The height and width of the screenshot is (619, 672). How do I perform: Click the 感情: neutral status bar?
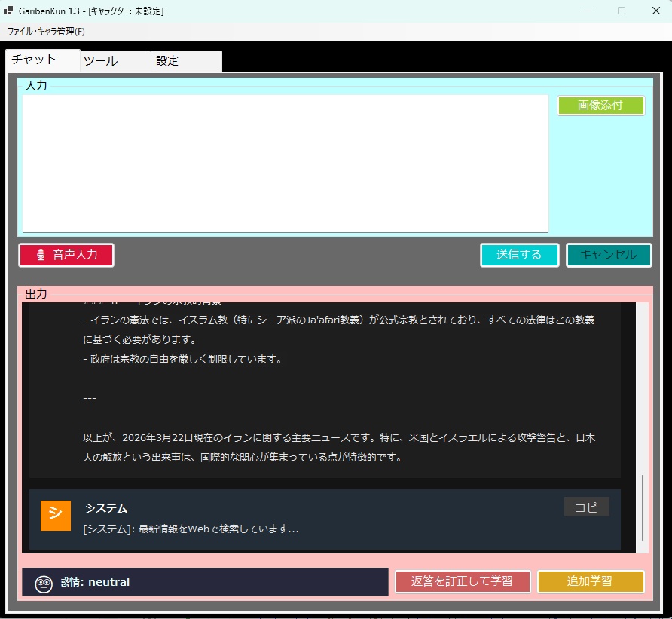click(203, 581)
